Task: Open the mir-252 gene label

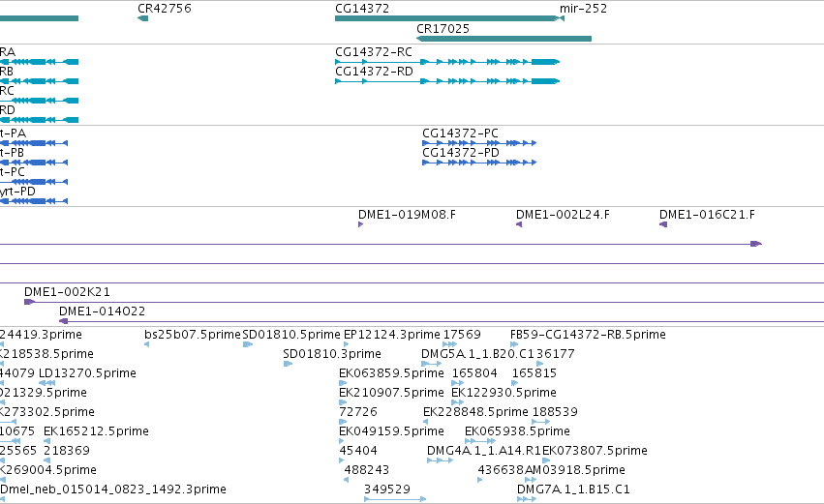Action: pyautogui.click(x=583, y=9)
